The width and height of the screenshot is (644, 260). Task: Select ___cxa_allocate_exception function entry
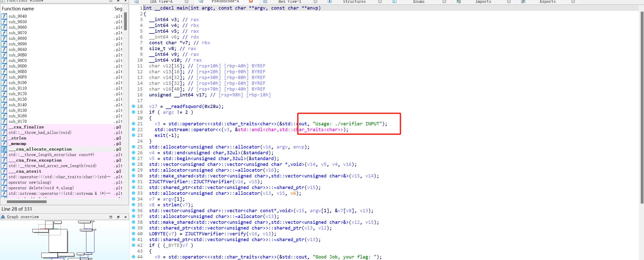coord(40,149)
